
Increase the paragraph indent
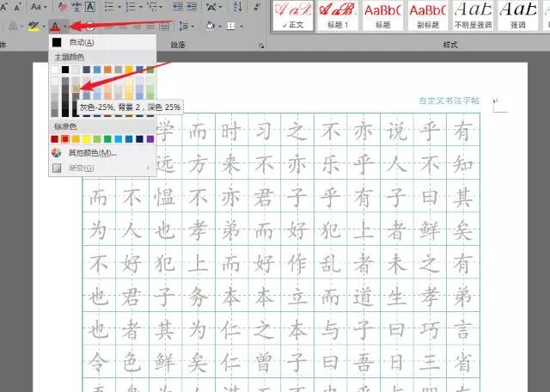tap(192, 6)
